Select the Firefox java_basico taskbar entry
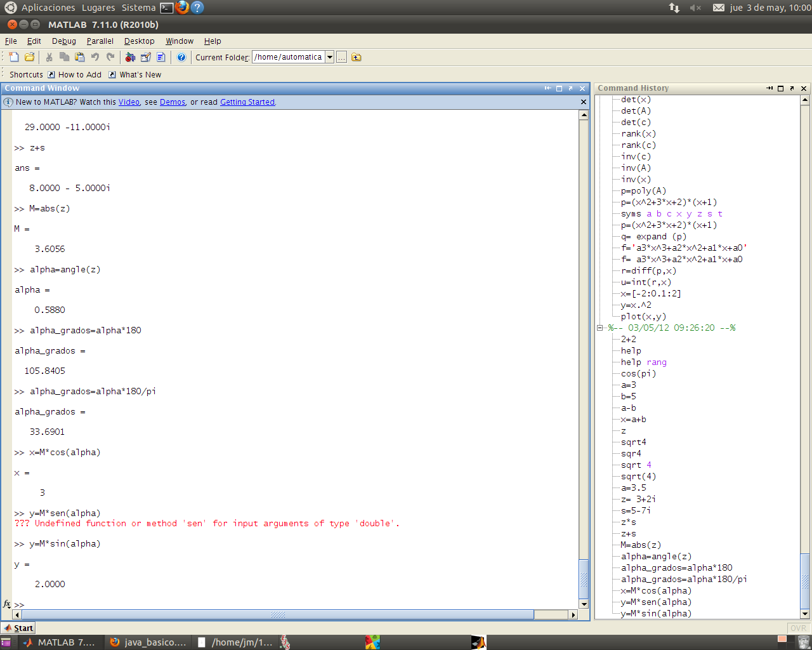 point(148,642)
